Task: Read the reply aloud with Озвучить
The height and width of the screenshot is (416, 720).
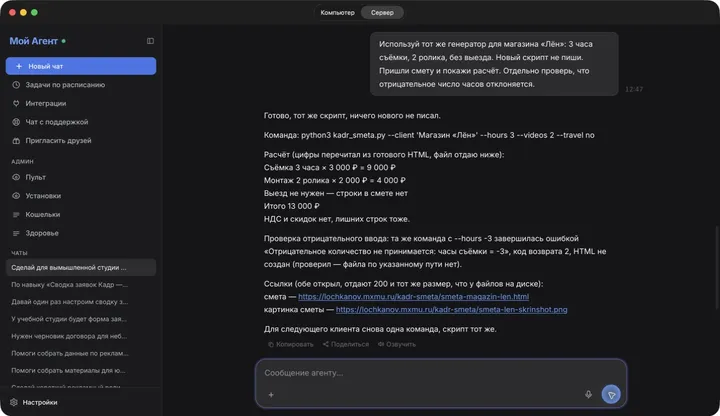Action: click(397, 344)
